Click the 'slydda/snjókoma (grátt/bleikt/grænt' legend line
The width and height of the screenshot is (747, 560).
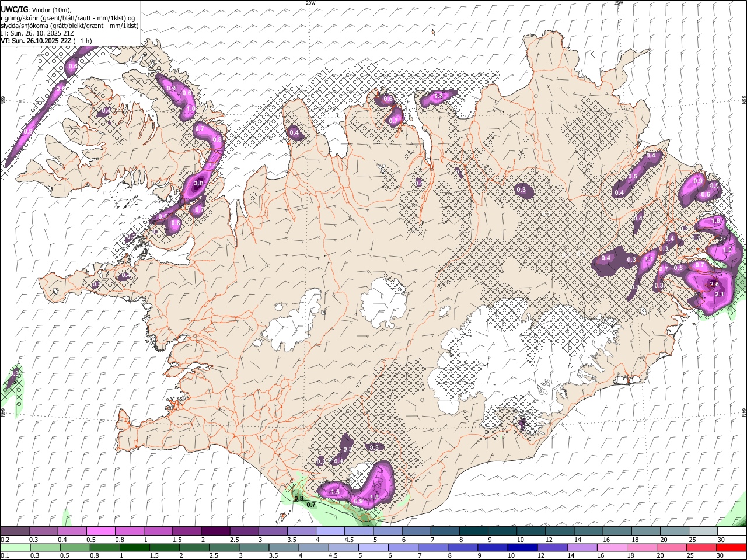click(x=52, y=26)
